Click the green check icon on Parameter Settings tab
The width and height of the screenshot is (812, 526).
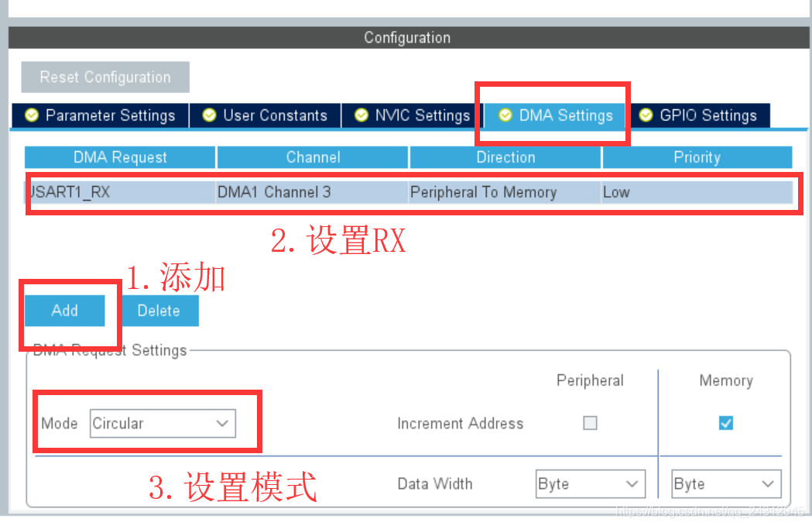click(x=31, y=115)
